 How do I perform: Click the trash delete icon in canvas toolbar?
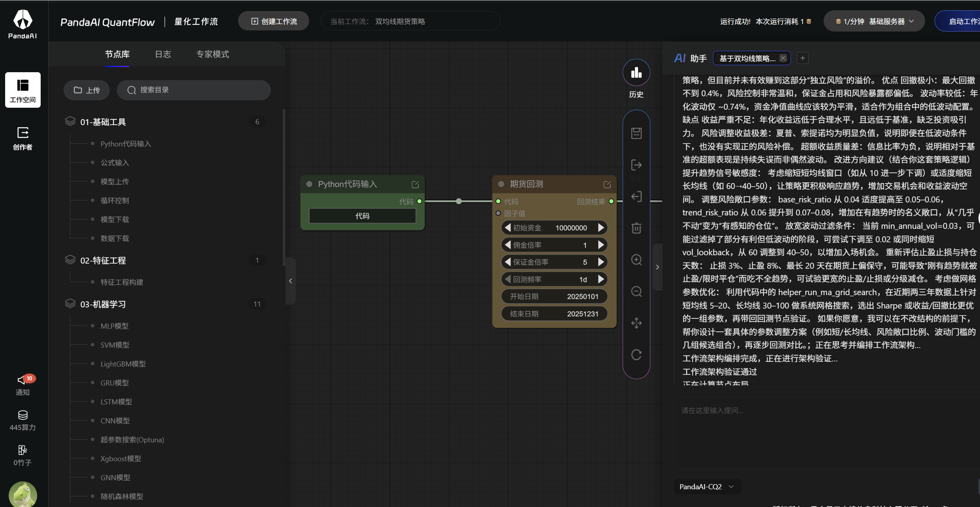636,228
